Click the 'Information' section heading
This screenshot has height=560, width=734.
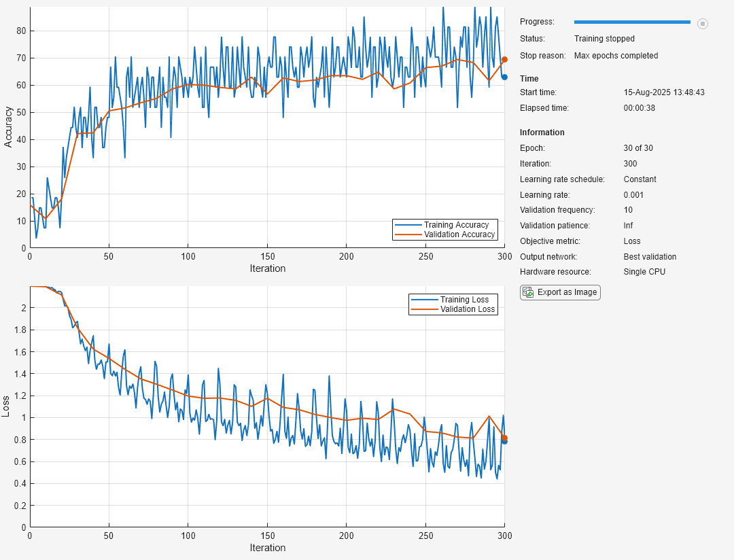(x=542, y=132)
